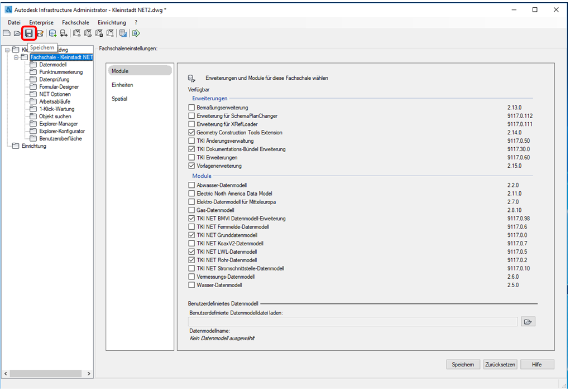Open the Enterprise menu

click(41, 22)
